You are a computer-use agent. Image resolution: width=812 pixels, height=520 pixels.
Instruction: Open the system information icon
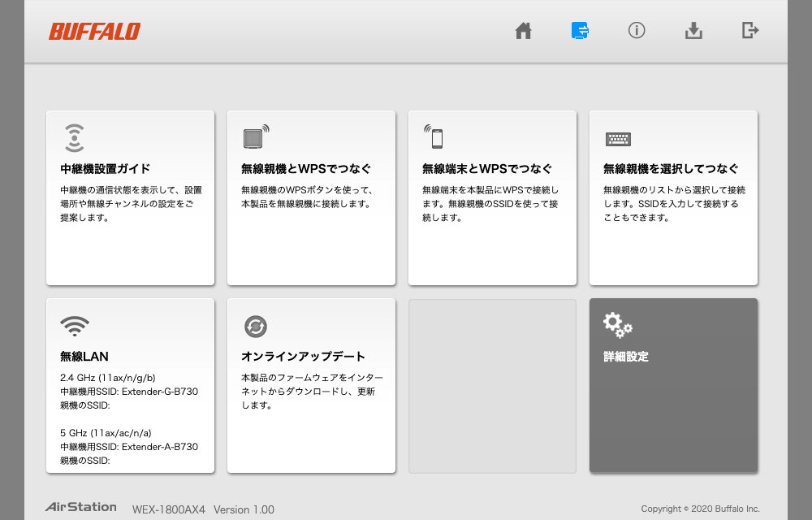(637, 31)
